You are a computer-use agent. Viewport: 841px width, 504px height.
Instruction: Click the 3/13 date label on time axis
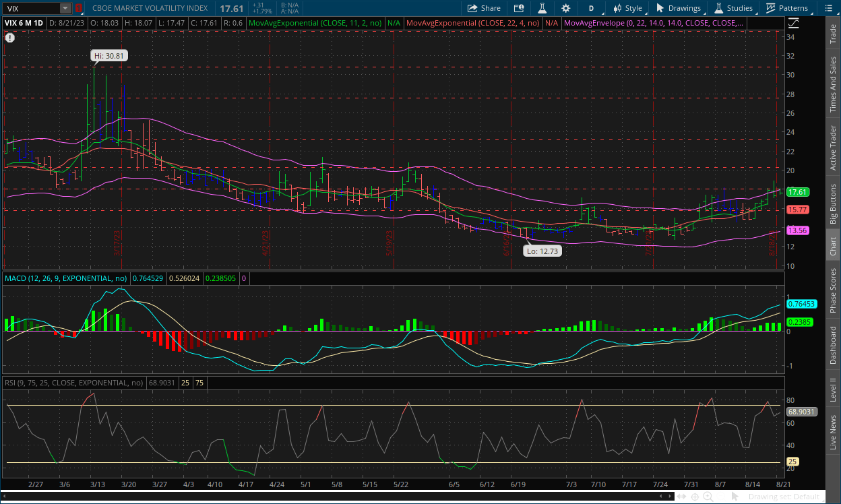97,484
